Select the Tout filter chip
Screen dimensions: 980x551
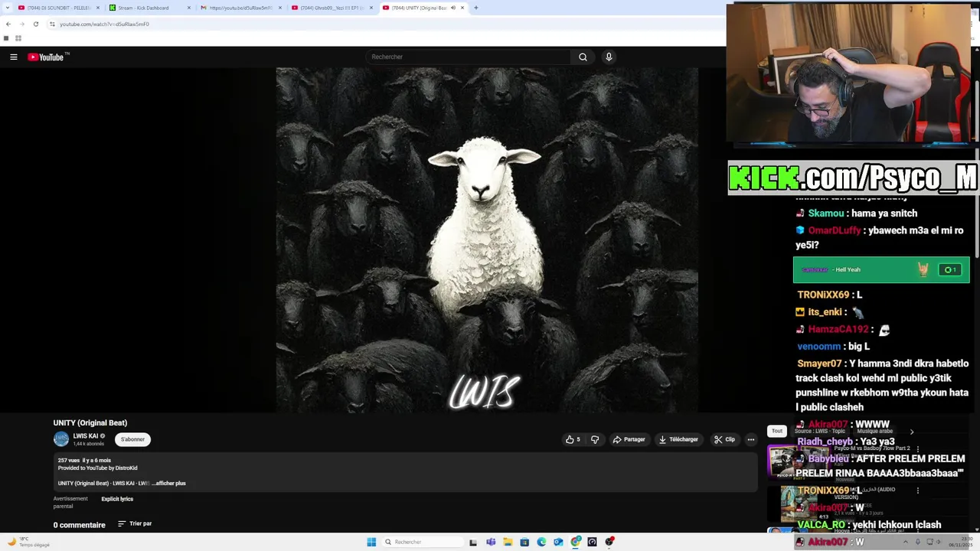click(x=776, y=431)
